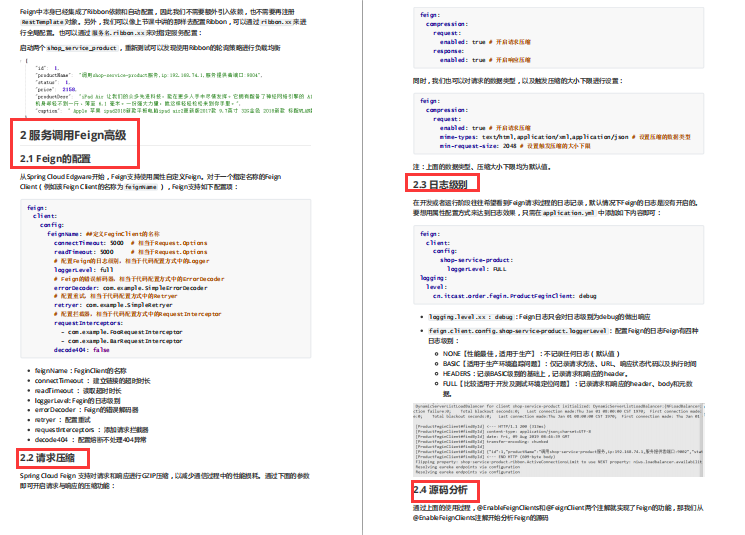745x535 pixels.
Task: Click the paragraph starting '通过上面的使用过程，@EnableFeignClients'
Action: (558, 513)
